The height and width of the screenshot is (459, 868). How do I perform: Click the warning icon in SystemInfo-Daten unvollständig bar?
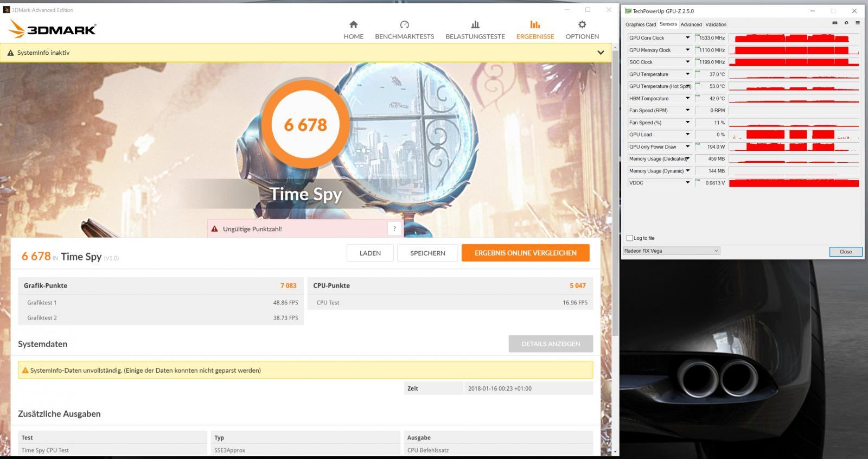(25, 371)
